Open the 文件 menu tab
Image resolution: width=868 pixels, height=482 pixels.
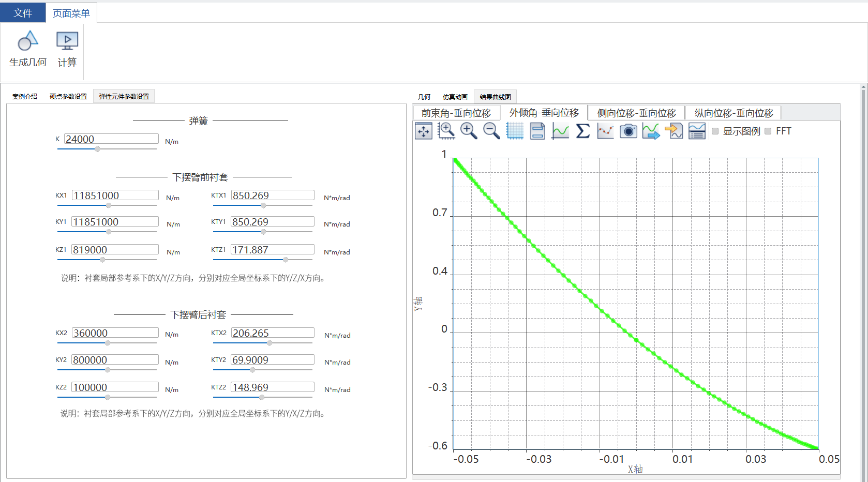point(23,13)
